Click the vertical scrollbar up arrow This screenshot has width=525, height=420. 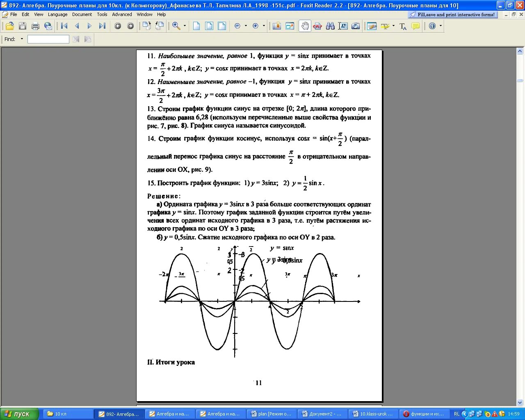tap(520, 51)
